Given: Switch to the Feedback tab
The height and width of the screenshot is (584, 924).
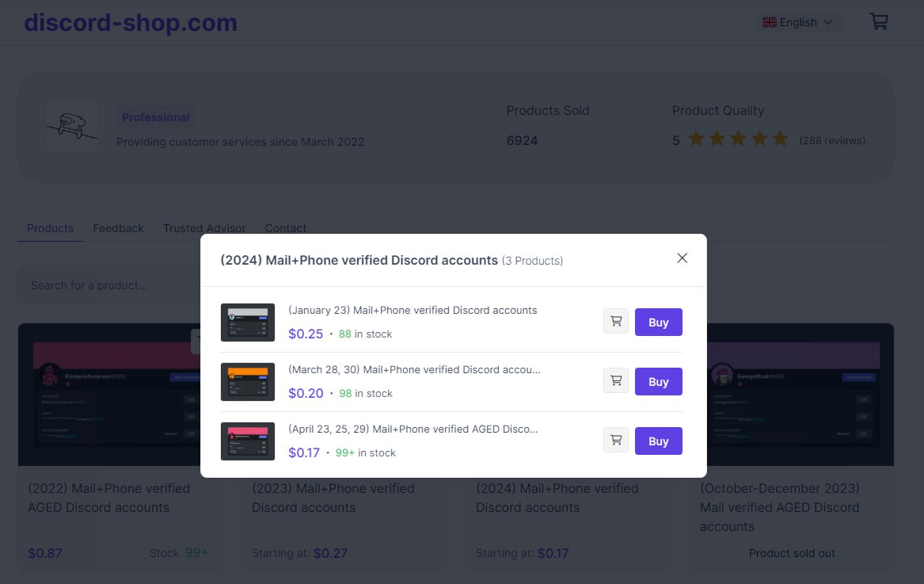Looking at the screenshot, I should (x=118, y=228).
